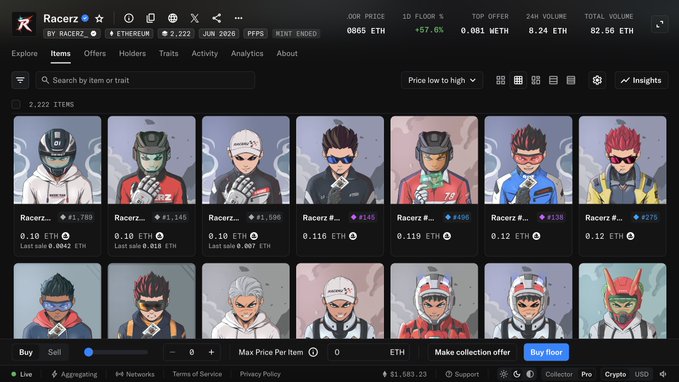
Task: Open Racerz #1,789 thumbnail
Action: pyautogui.click(x=57, y=160)
